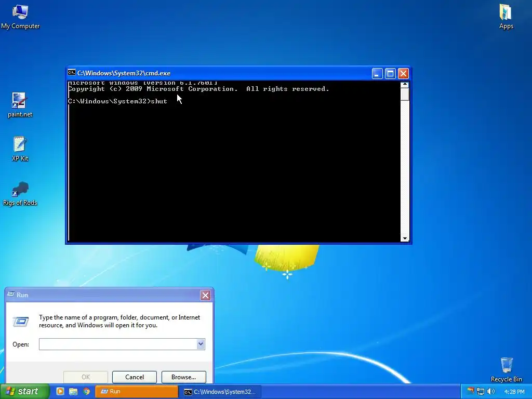
Task: Maximize the cmd.exe window
Action: pyautogui.click(x=390, y=73)
